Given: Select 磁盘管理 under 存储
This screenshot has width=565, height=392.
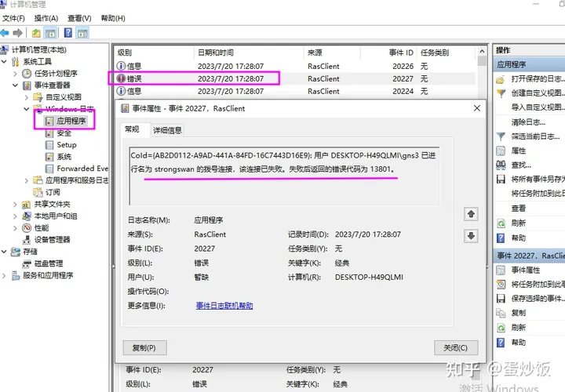Looking at the screenshot, I should (49, 263).
